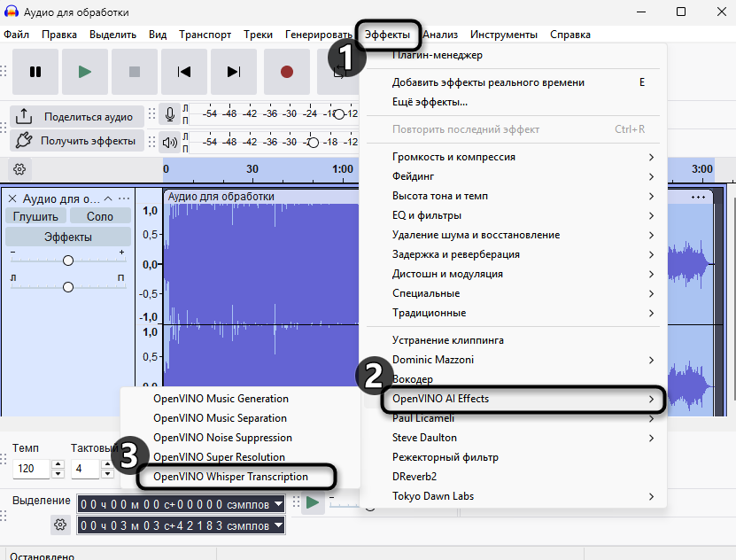736x560 pixels.
Task: Open the Справка menu
Action: pos(570,35)
